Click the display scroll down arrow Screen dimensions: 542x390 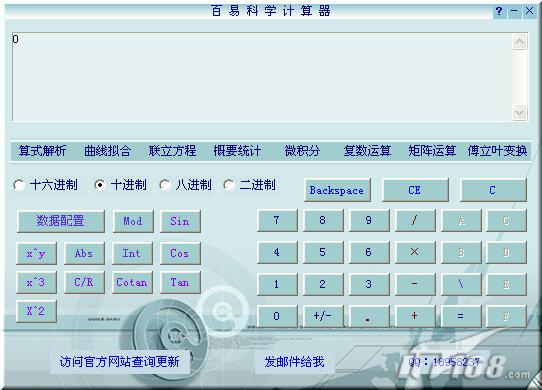click(520, 112)
